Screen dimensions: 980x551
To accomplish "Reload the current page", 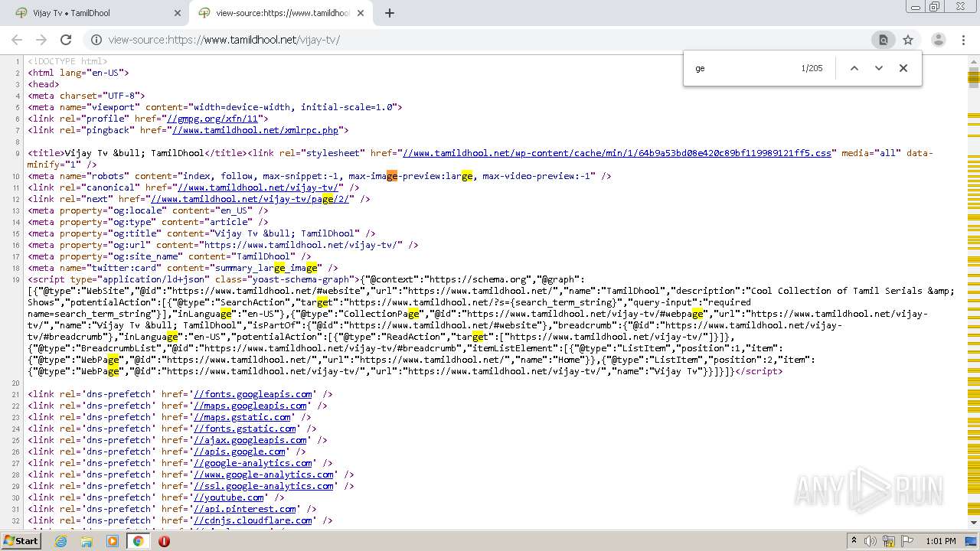I will pyautogui.click(x=66, y=40).
